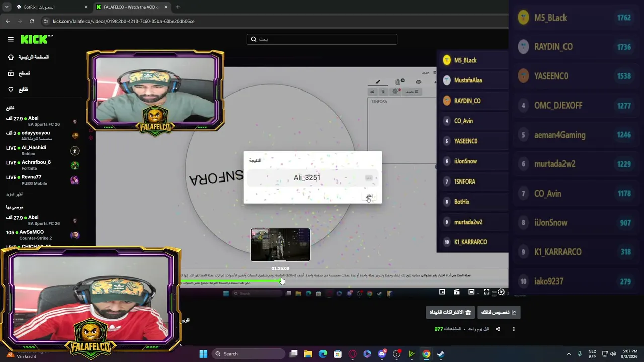644x362 pixels.
Task: Open Opera GX from the taskbar
Action: [352, 354]
